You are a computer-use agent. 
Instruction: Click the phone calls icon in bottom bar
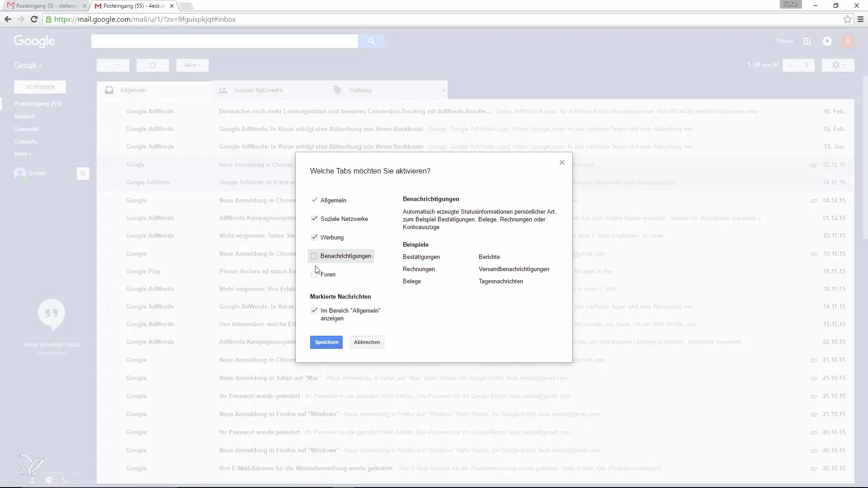66,480
